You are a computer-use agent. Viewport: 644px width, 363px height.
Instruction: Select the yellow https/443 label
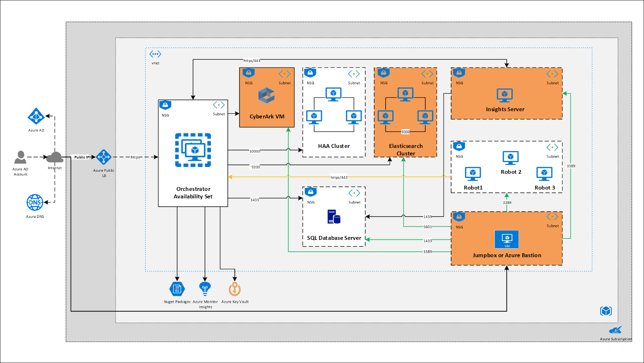(339, 177)
